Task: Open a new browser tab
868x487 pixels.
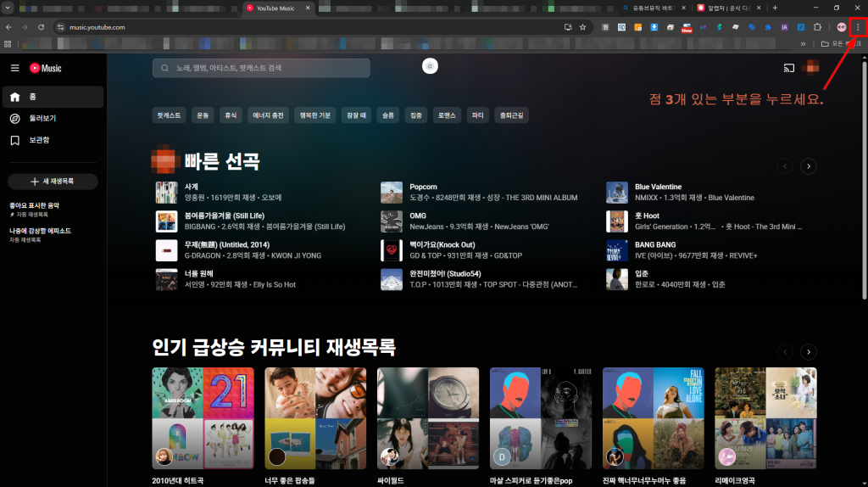Action: 775,8
